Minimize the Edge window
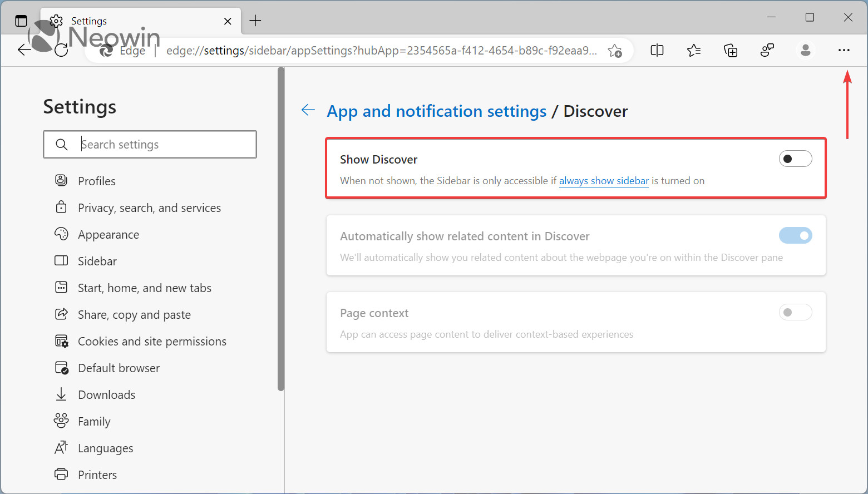This screenshot has width=868, height=494. (x=771, y=17)
